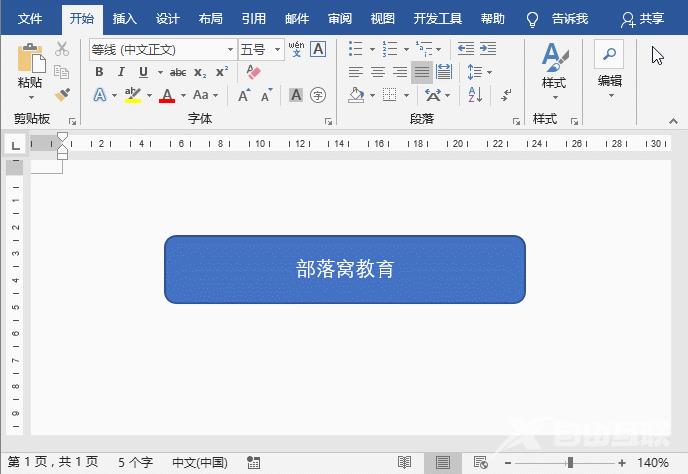This screenshot has width=688, height=474.
Task: Toggle character shading A
Action: click(296, 95)
